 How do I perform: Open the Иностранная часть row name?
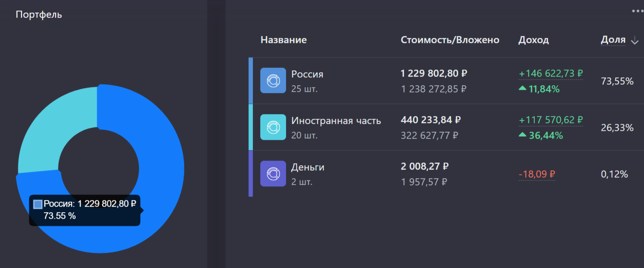(x=336, y=121)
